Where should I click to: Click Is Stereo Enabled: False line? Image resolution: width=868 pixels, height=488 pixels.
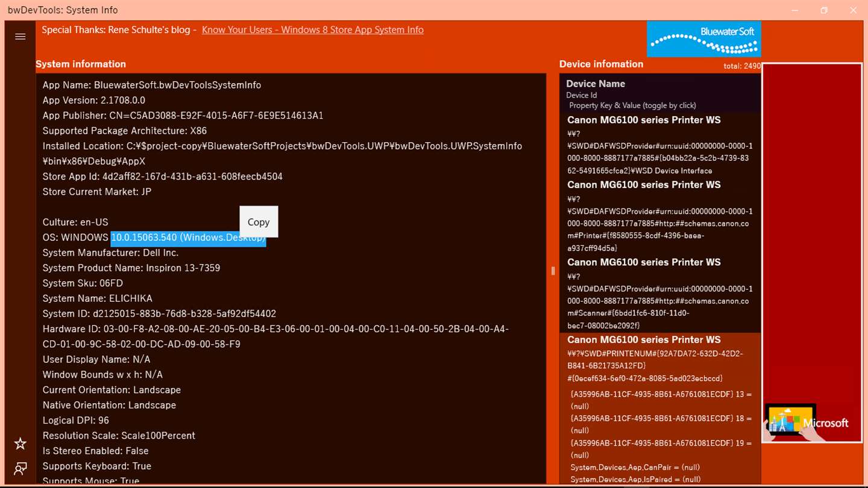point(95,451)
